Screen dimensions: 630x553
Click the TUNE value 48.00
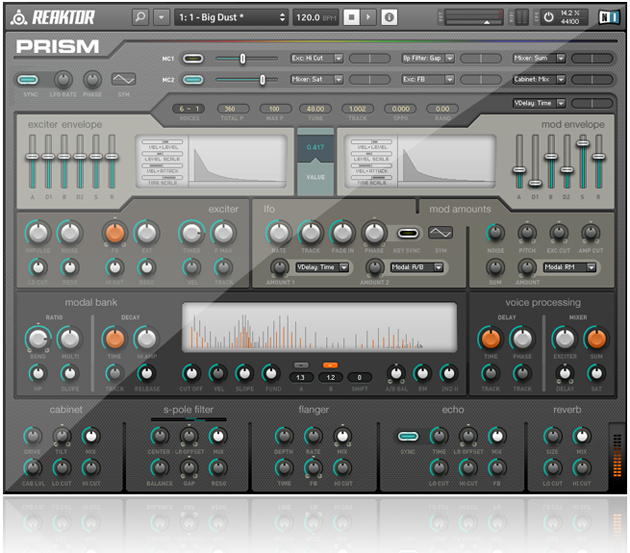point(315,109)
